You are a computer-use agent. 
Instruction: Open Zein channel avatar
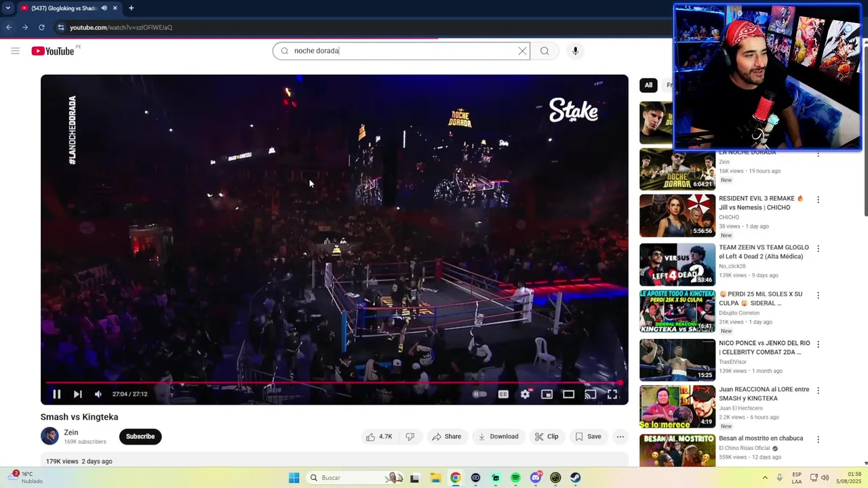pyautogui.click(x=50, y=436)
